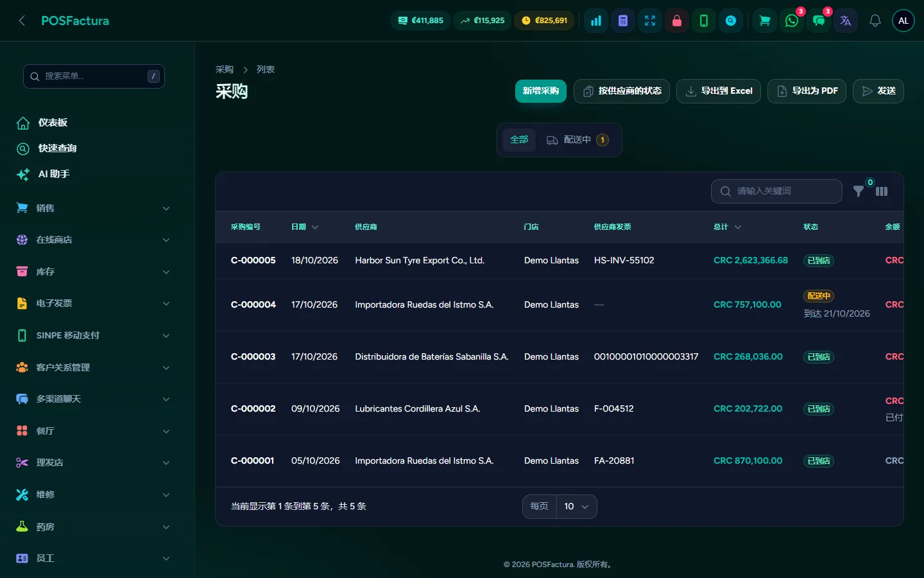Open the language translate icon
924x578 pixels.
click(x=846, y=21)
